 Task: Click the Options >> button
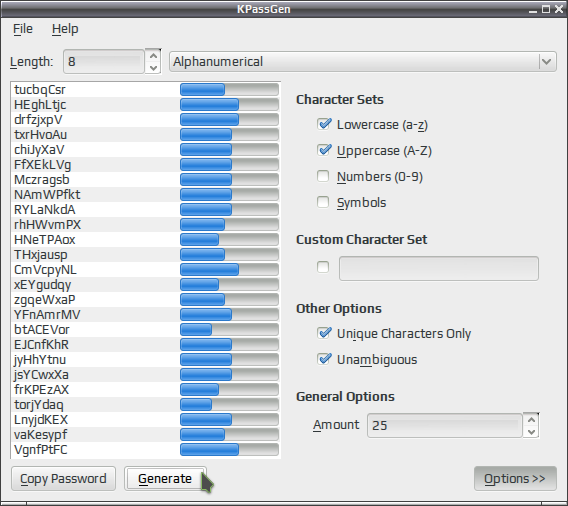(x=515, y=478)
